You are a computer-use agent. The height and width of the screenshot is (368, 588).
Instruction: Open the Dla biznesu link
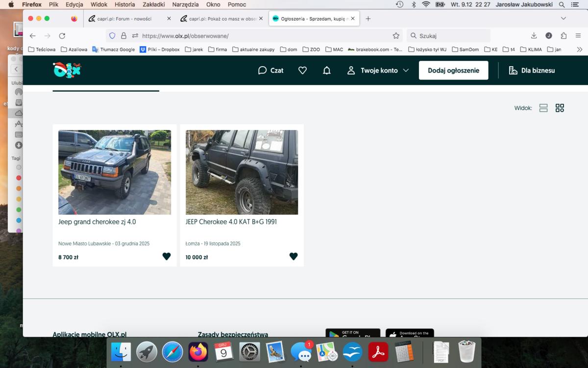(x=532, y=70)
